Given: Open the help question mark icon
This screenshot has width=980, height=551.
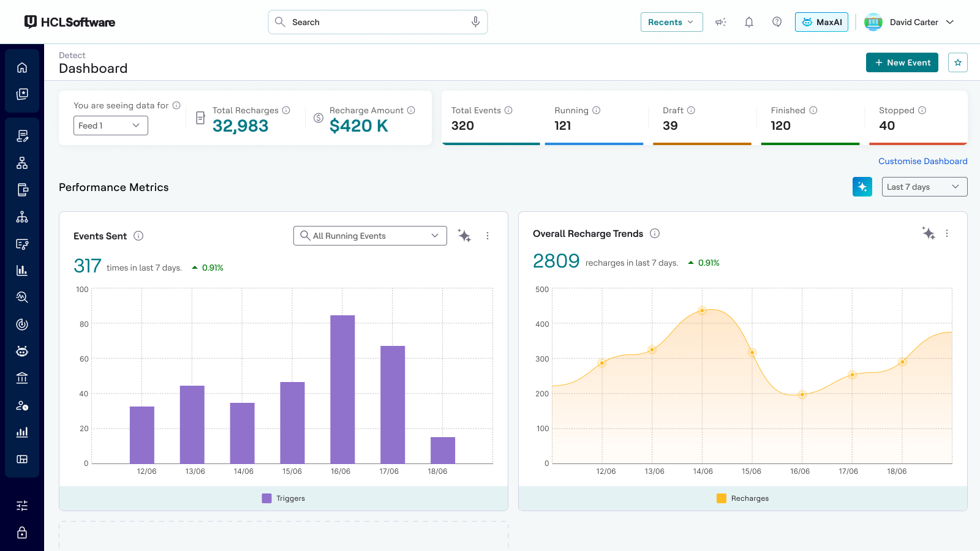Looking at the screenshot, I should point(777,22).
